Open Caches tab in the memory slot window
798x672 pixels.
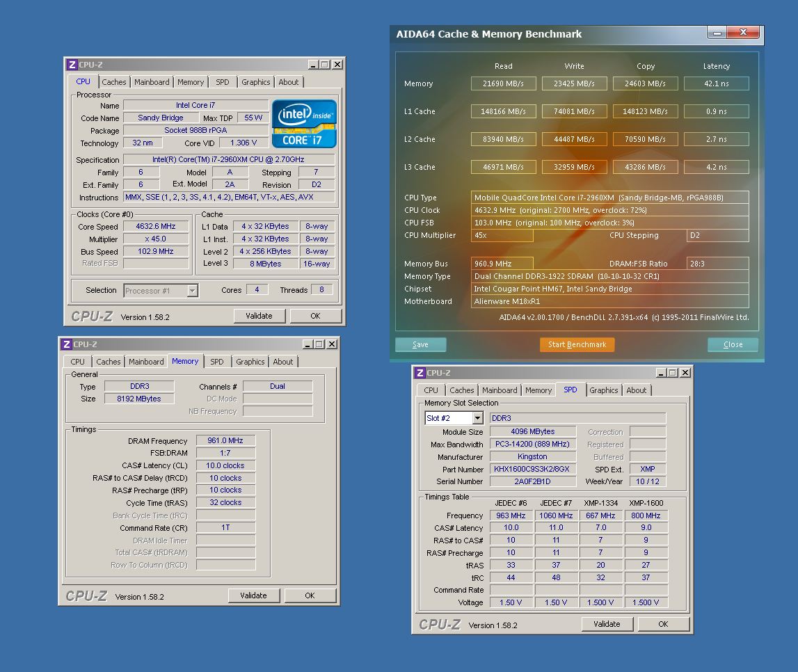[461, 390]
